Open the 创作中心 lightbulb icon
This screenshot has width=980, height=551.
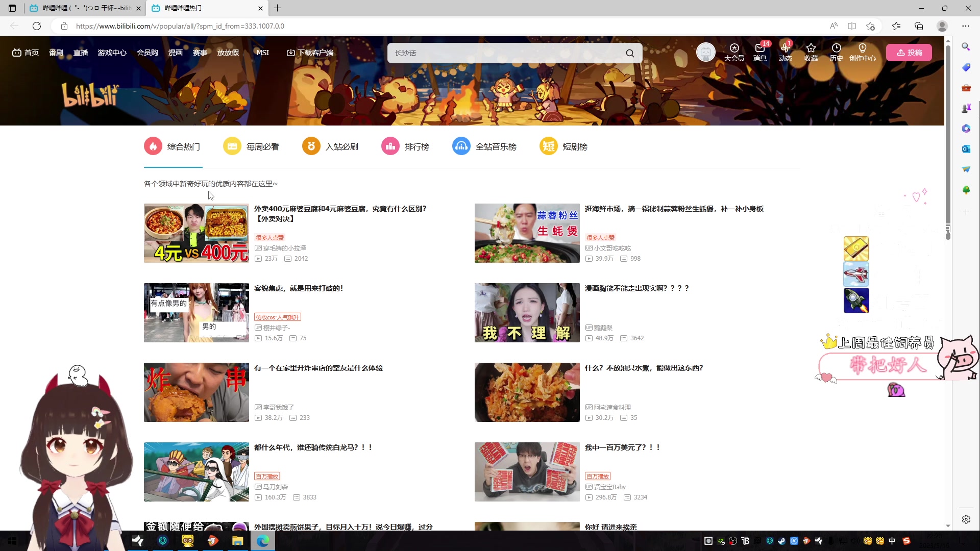(863, 52)
